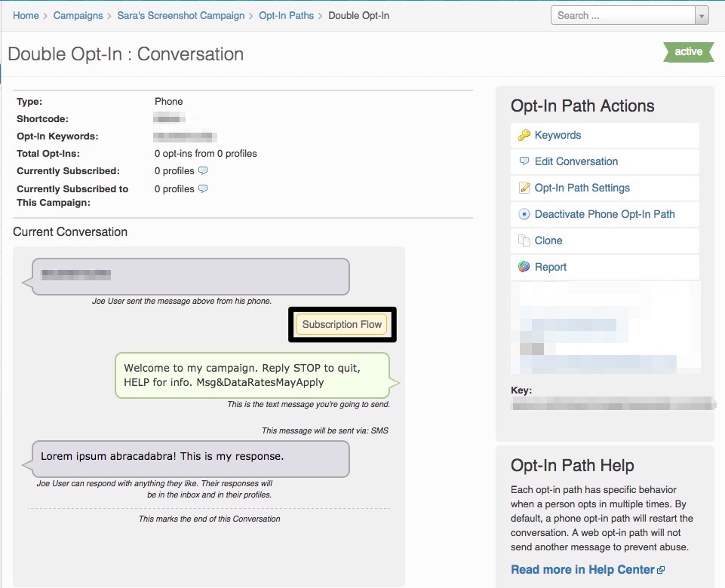Open Sara's Screenshot Campaign breadcrumb
The width and height of the screenshot is (725, 588).
(181, 15)
